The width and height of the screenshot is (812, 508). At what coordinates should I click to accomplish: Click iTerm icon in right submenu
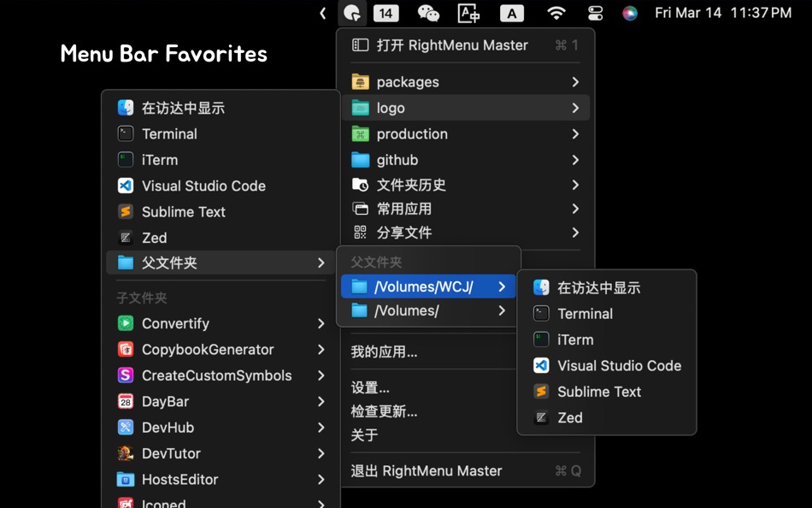[541, 340]
